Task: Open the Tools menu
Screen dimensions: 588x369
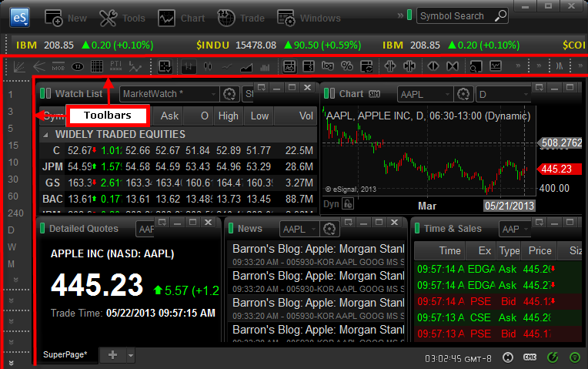Action: (122, 18)
